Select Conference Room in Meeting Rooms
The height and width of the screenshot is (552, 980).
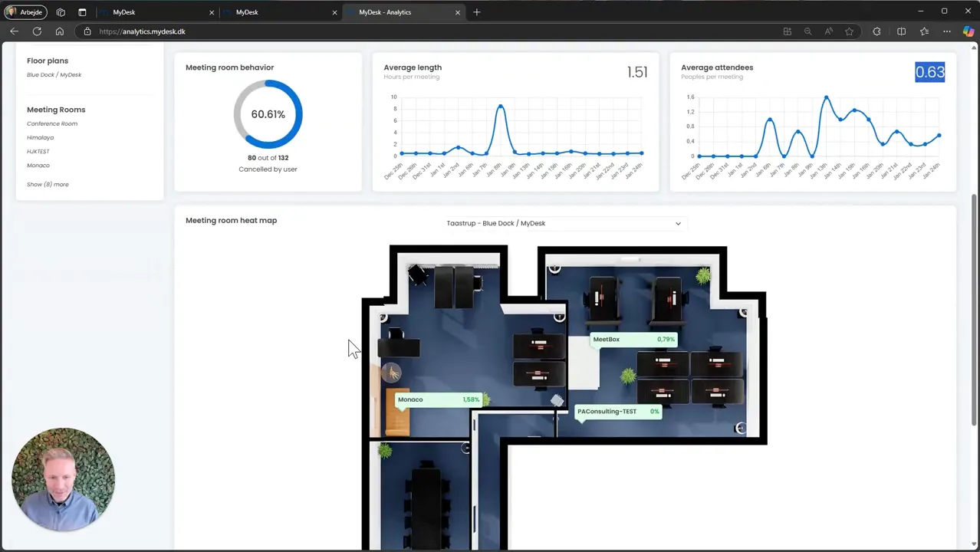click(x=52, y=123)
